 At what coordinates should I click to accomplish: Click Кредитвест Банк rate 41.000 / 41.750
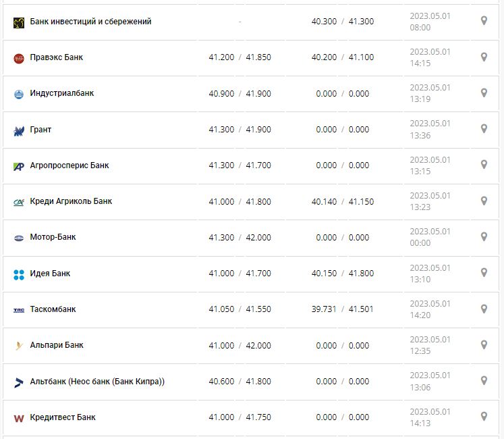240,417
